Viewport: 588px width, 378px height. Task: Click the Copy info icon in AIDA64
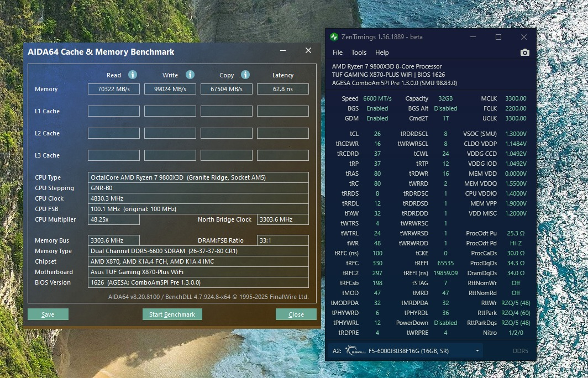tap(245, 75)
